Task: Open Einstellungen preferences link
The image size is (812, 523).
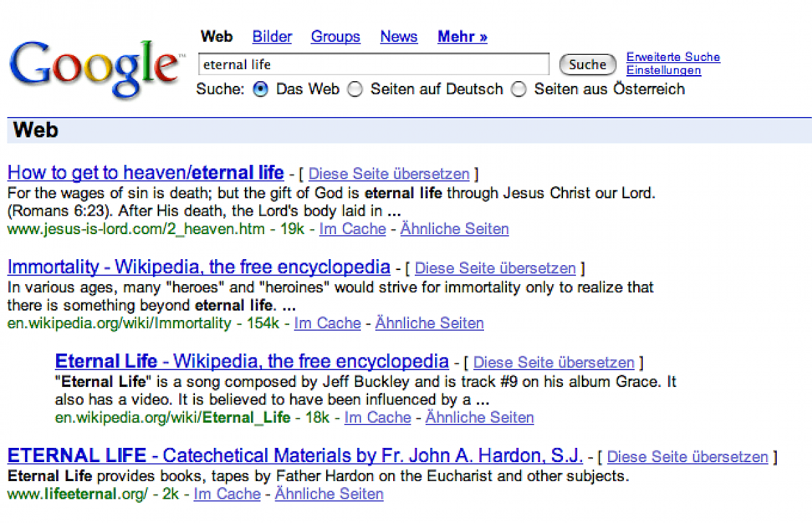Action: pos(663,70)
